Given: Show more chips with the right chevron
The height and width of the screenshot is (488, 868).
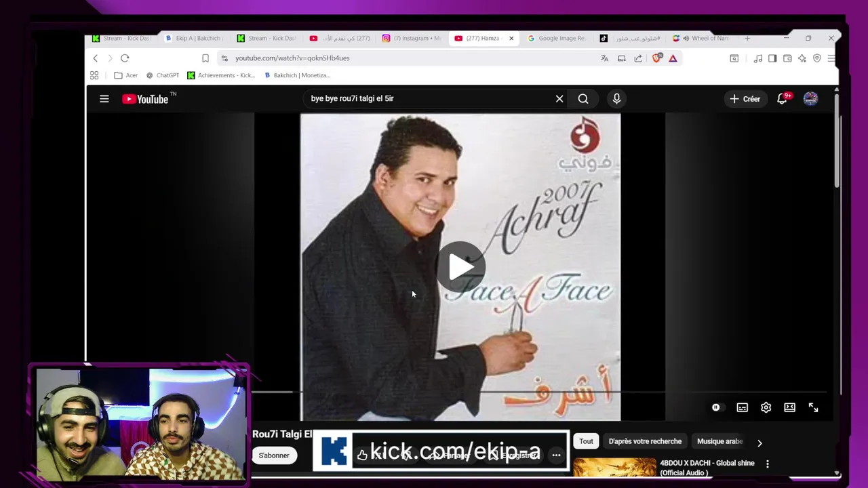Looking at the screenshot, I should 759,443.
